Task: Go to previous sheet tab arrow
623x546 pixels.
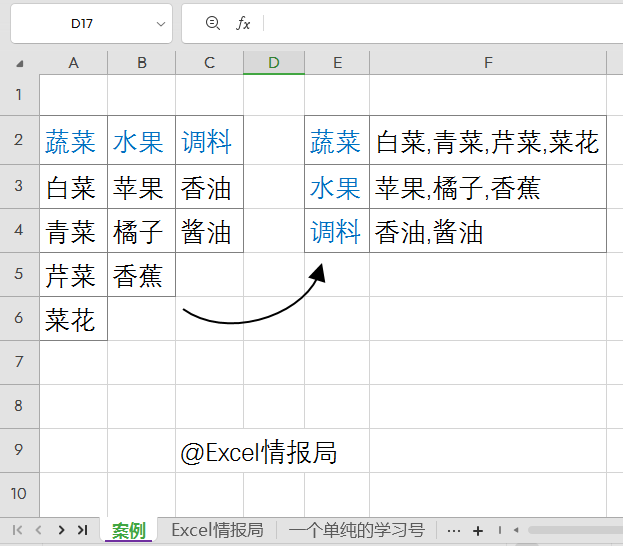Action: (39, 530)
